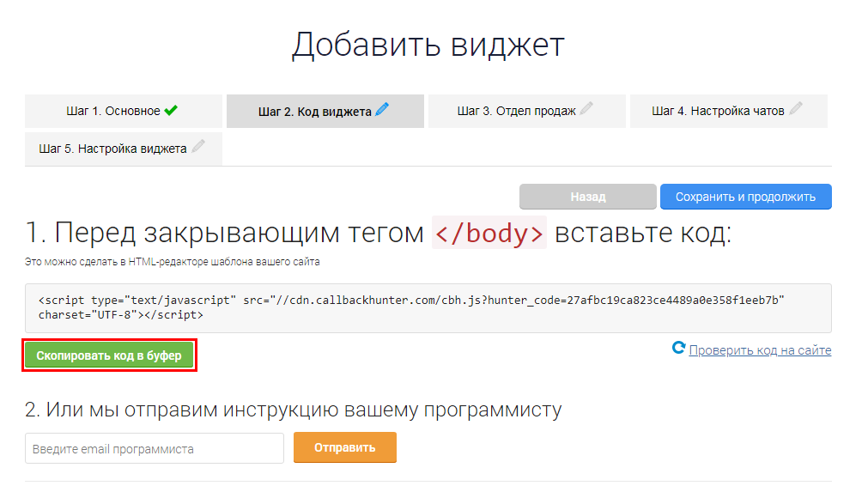Click Сохранить и продолжить button
868x486 pixels.
[x=746, y=197]
